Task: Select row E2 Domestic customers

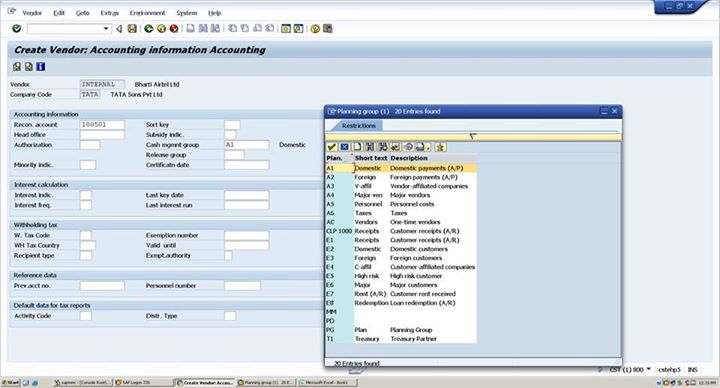Action: (x=401, y=249)
